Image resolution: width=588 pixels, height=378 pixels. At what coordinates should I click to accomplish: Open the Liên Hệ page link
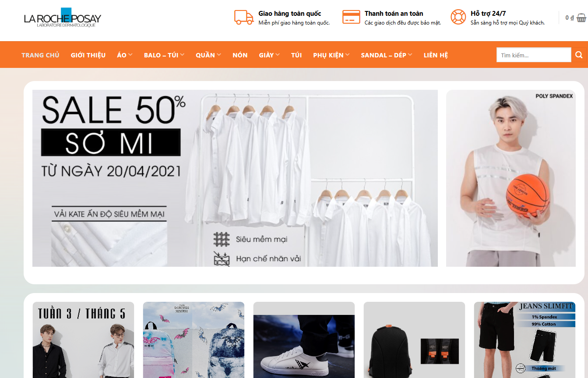pos(436,55)
